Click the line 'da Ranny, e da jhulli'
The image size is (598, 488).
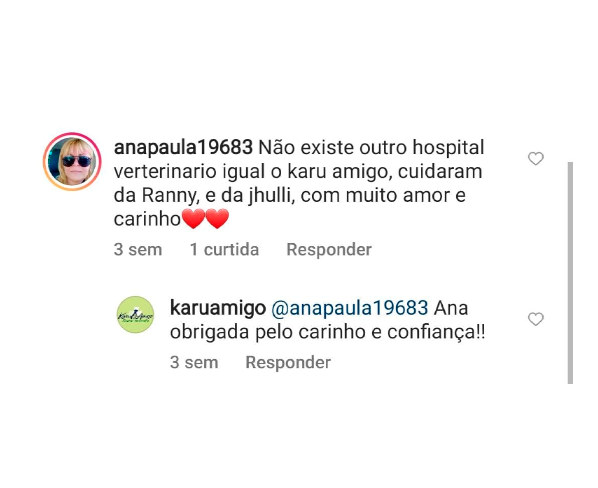204,196
